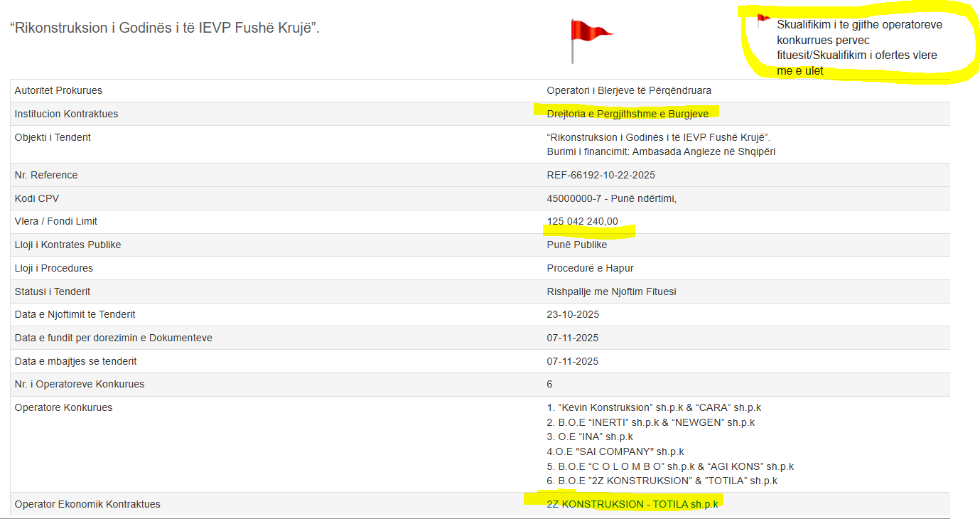Select the CPV code 45000000-7 entry
This screenshot has width=980, height=519.
(x=611, y=198)
